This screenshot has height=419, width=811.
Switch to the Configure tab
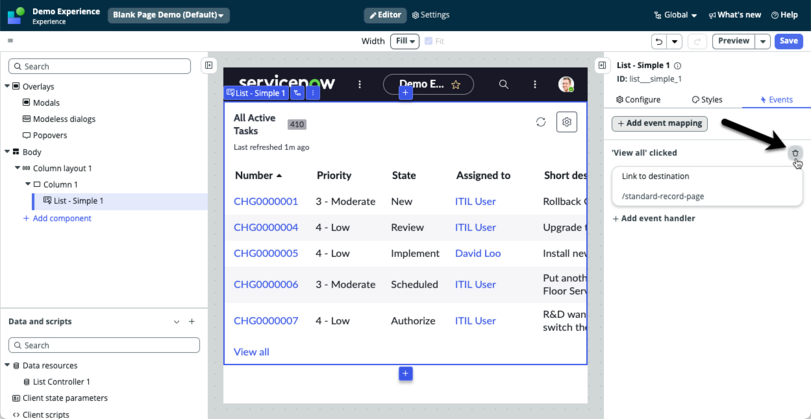coord(638,100)
